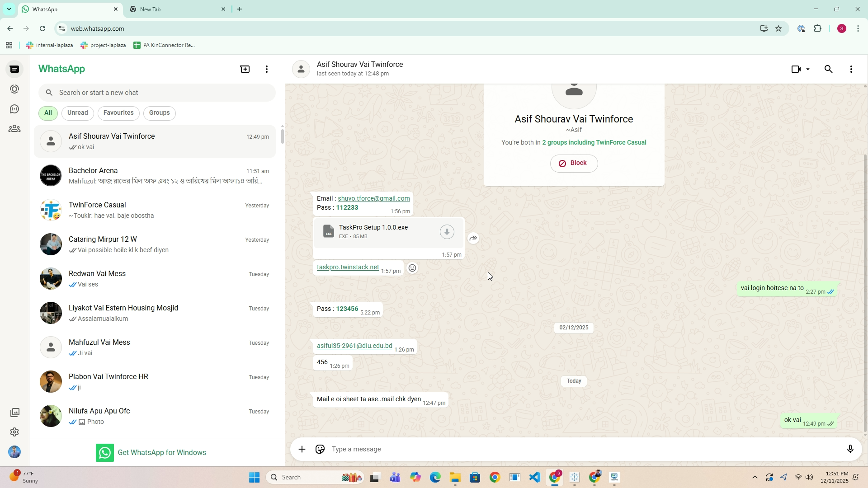This screenshot has width=868, height=488.
Task: Open Communities icon in left sidebar
Action: [14, 129]
